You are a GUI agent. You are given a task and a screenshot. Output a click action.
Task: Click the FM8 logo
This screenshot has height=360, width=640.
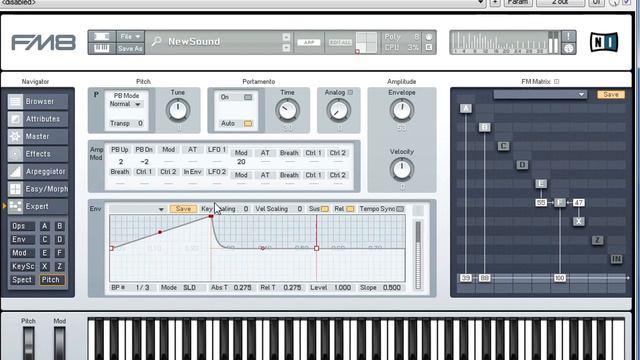(43, 42)
